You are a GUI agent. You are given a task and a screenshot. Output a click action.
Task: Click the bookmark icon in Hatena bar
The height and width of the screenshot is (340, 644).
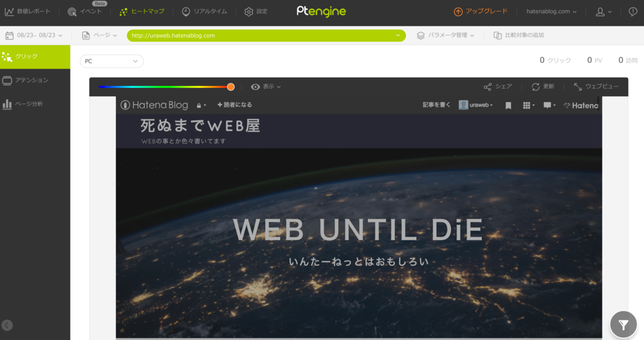click(508, 106)
